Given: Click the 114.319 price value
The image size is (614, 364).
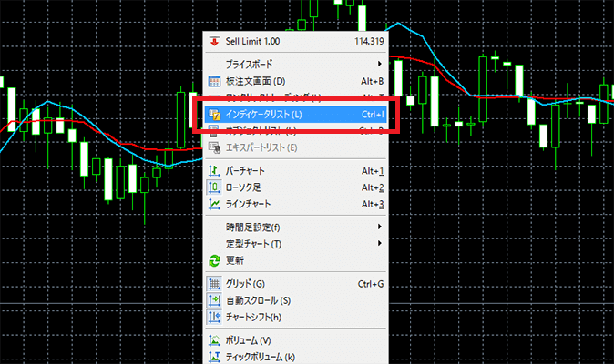Looking at the screenshot, I should pos(369,41).
